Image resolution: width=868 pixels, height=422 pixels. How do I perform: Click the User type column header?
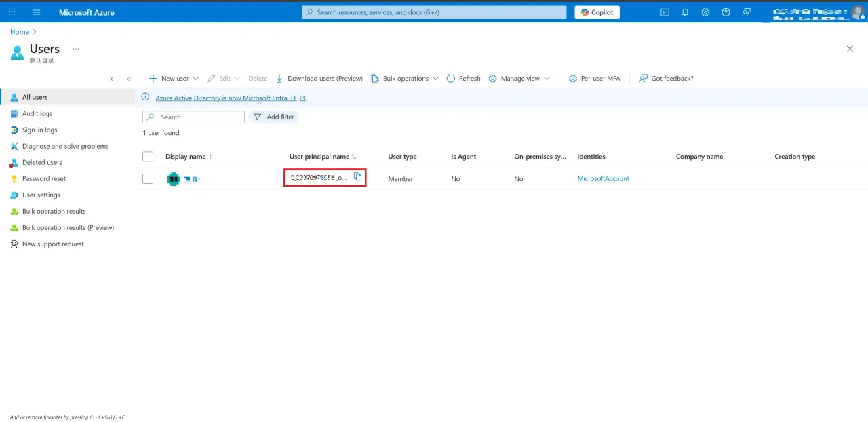(x=402, y=157)
